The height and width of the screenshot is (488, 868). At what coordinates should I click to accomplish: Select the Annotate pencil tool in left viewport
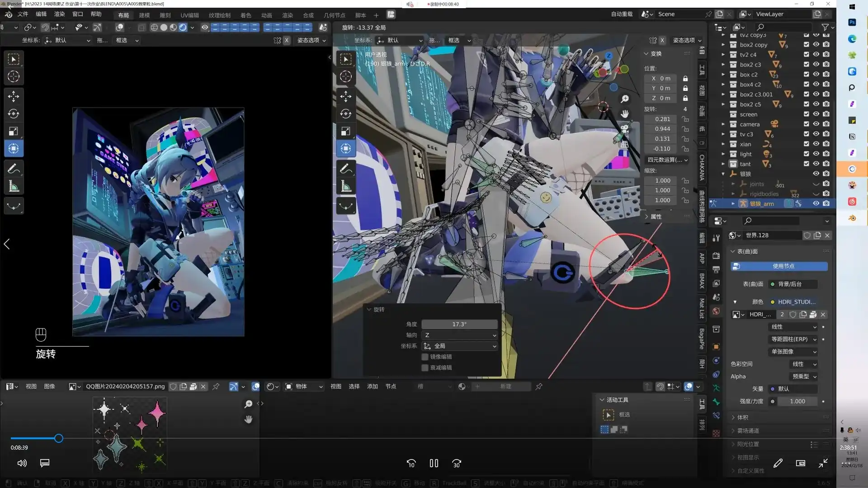coord(14,169)
